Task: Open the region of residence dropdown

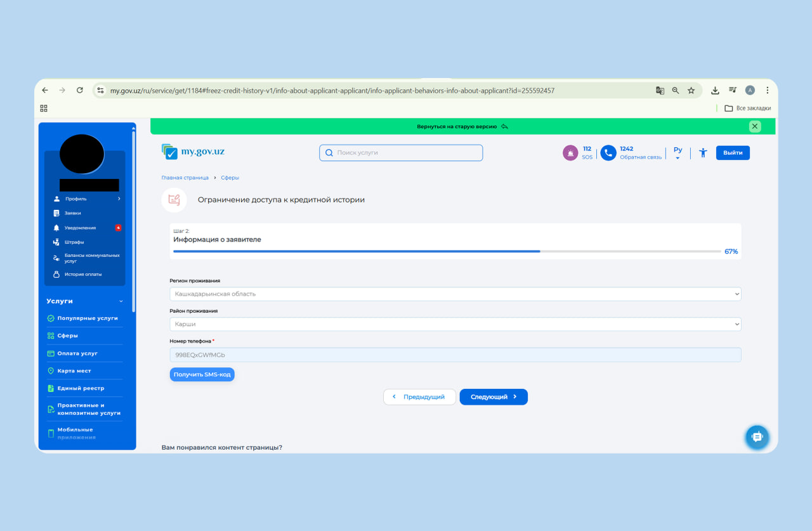Action: pyautogui.click(x=455, y=294)
